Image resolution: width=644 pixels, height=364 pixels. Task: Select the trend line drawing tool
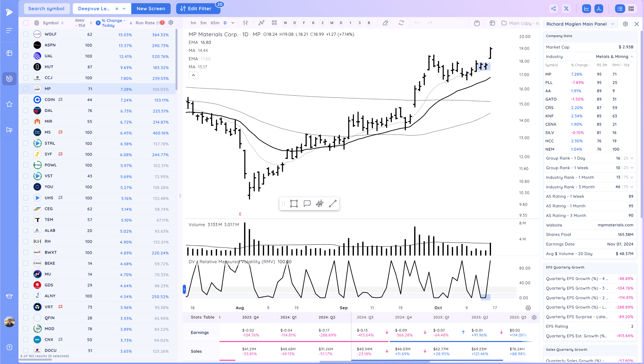332,204
